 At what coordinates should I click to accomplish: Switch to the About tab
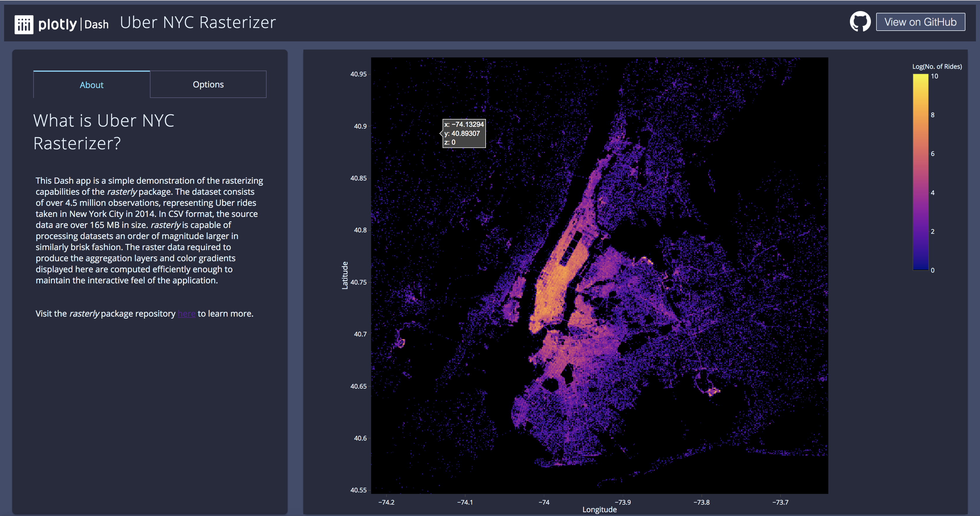click(92, 85)
